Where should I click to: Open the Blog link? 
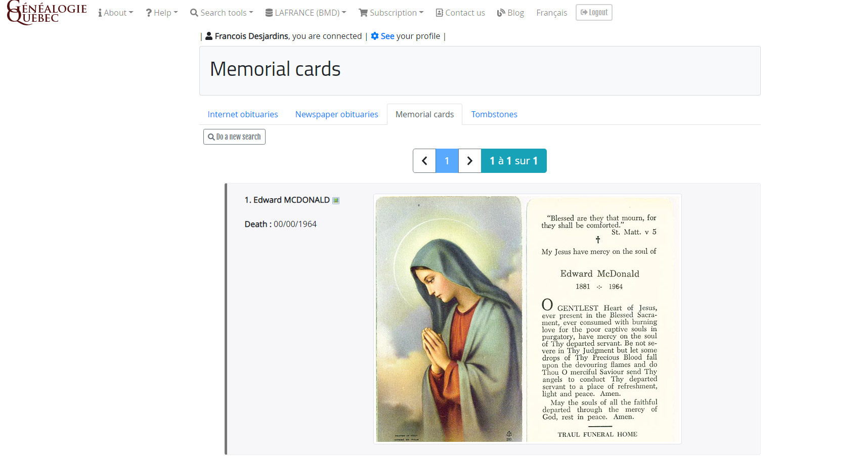(x=510, y=13)
